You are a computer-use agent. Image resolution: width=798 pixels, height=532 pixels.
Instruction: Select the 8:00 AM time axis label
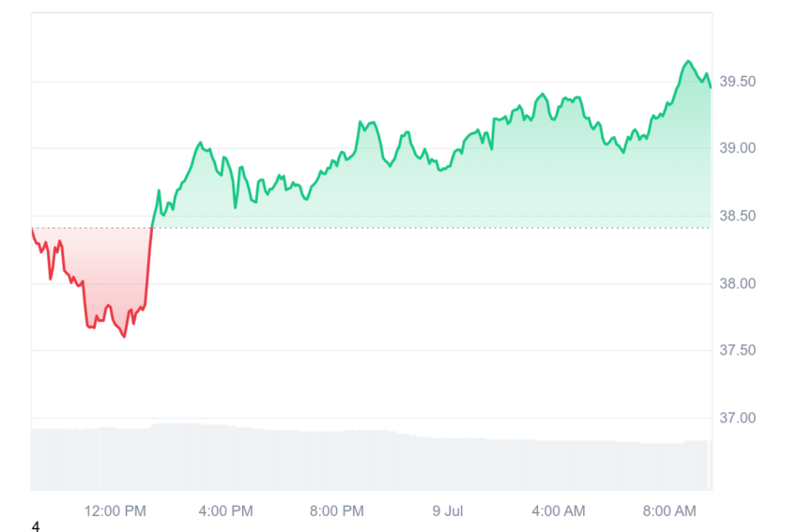(669, 511)
